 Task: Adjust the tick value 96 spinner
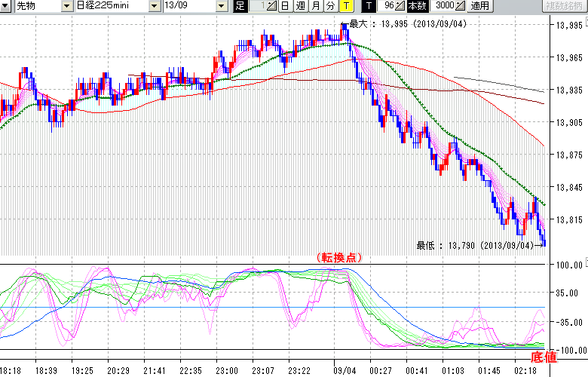(x=392, y=6)
